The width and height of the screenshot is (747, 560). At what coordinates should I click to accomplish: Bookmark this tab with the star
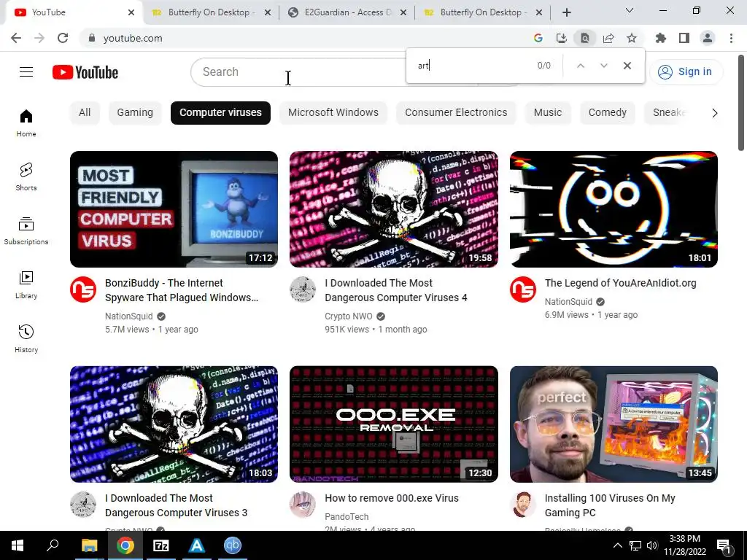click(632, 38)
